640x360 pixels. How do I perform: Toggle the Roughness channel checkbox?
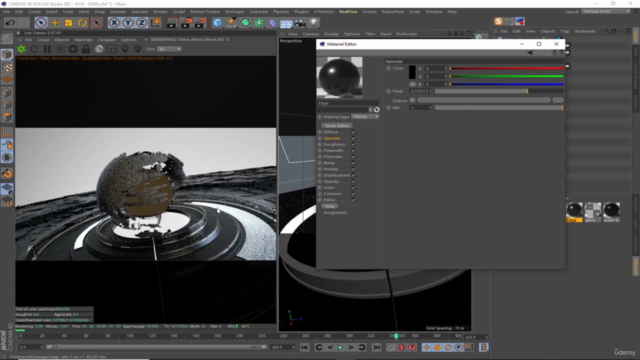(x=354, y=144)
